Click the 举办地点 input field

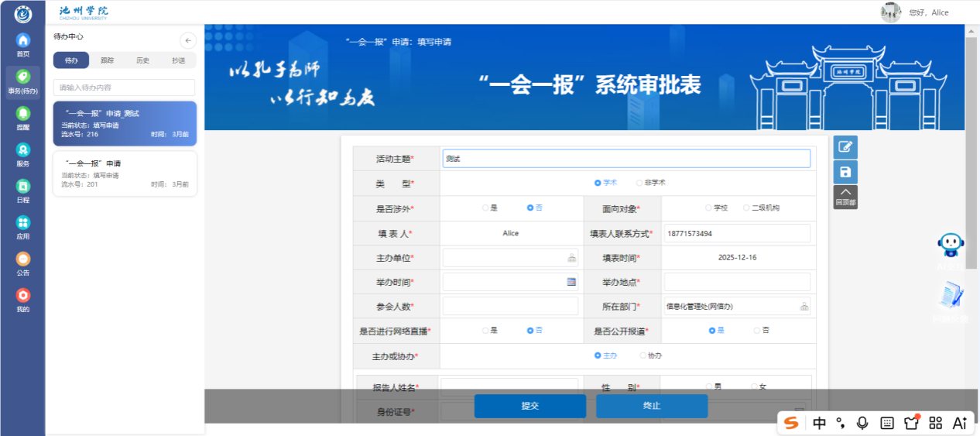(x=736, y=282)
